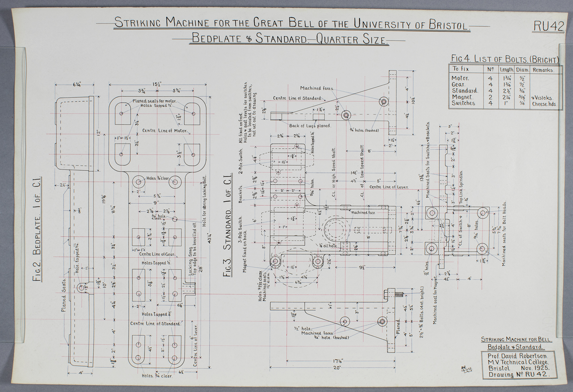Click the 'Back of Lugs planed' annotation
The image size is (573, 392).
pos(310,126)
